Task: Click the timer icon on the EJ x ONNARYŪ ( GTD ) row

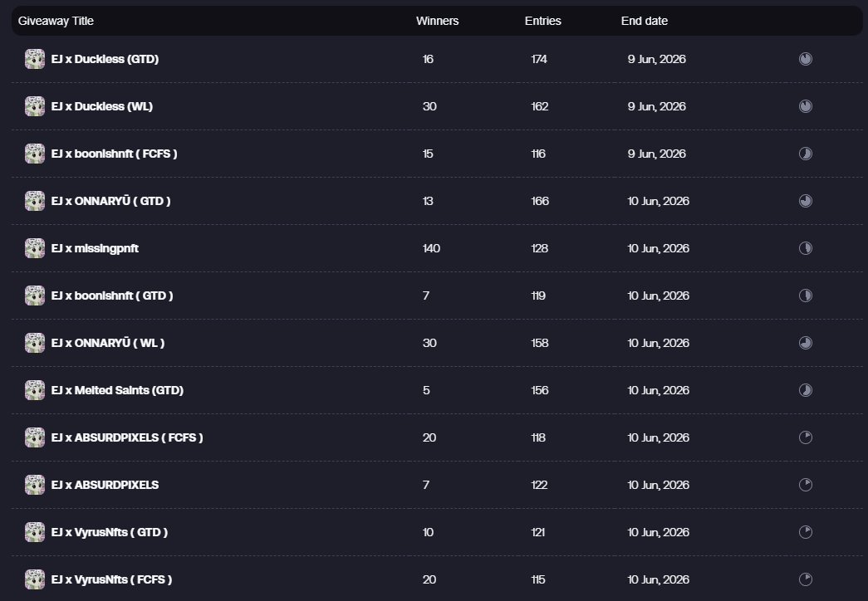Action: [x=806, y=201]
